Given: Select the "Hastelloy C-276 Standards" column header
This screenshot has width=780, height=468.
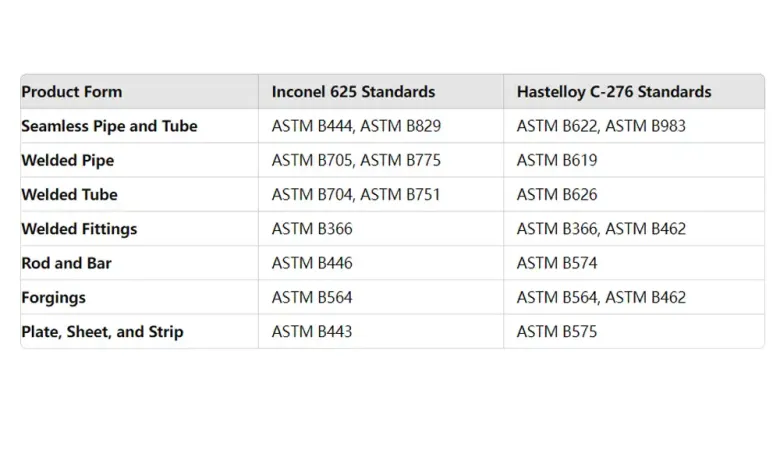Looking at the screenshot, I should [x=614, y=92].
